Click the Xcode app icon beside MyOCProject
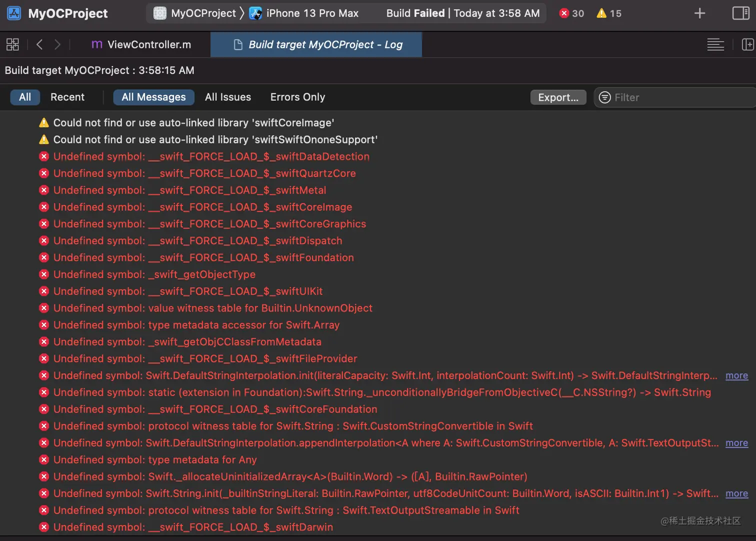The image size is (756, 541). (14, 13)
